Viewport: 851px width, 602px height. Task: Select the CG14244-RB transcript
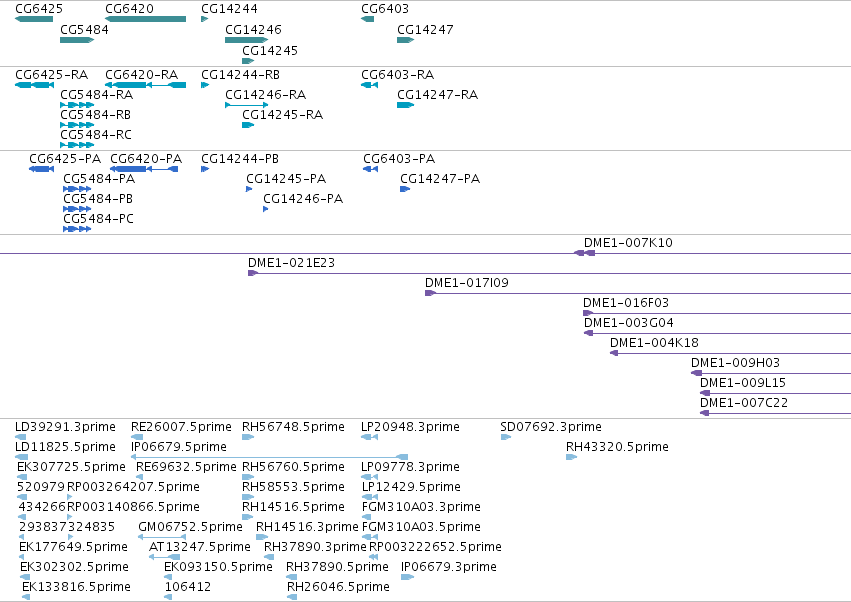tap(205, 85)
